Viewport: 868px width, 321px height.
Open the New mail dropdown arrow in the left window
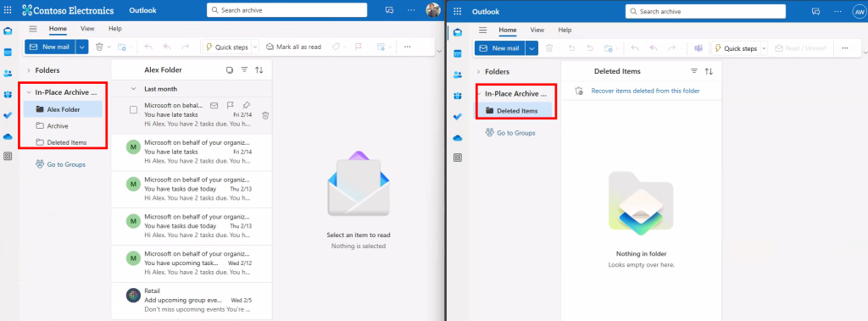82,47
